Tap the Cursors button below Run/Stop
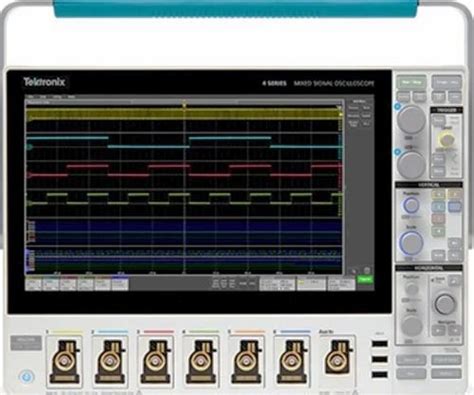This screenshot has height=395, width=474. [404, 97]
